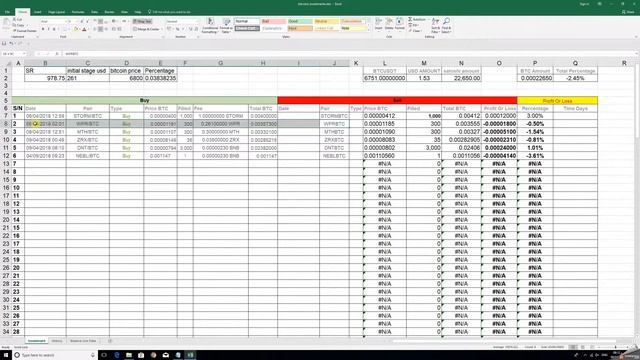The height and width of the screenshot is (360, 640).
Task: Click the Tell me lightbulb search
Action: (x=169, y=12)
